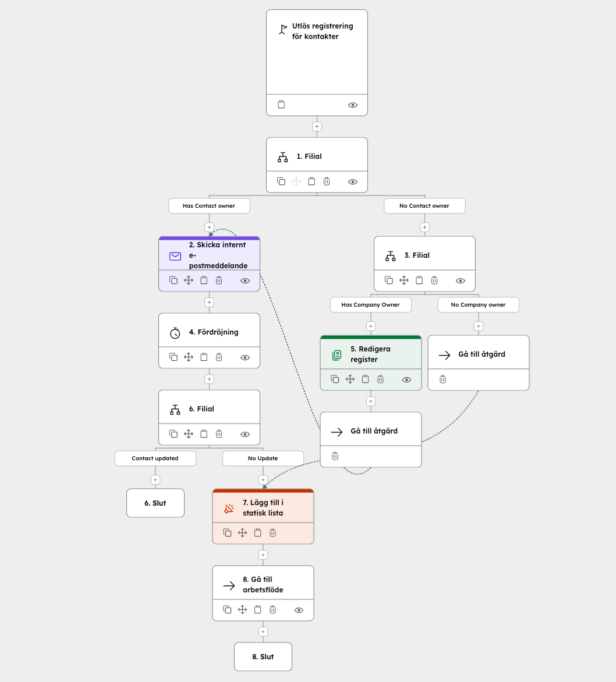Screen dimensions: 616x682
Task: Delete the 2. Skicka internt e-postmeddelande action
Action: (x=219, y=280)
